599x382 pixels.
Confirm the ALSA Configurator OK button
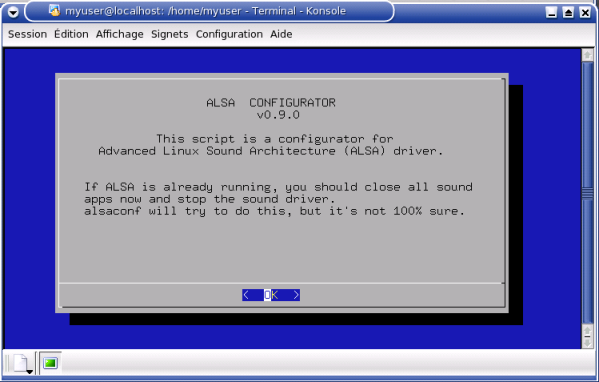click(271, 295)
